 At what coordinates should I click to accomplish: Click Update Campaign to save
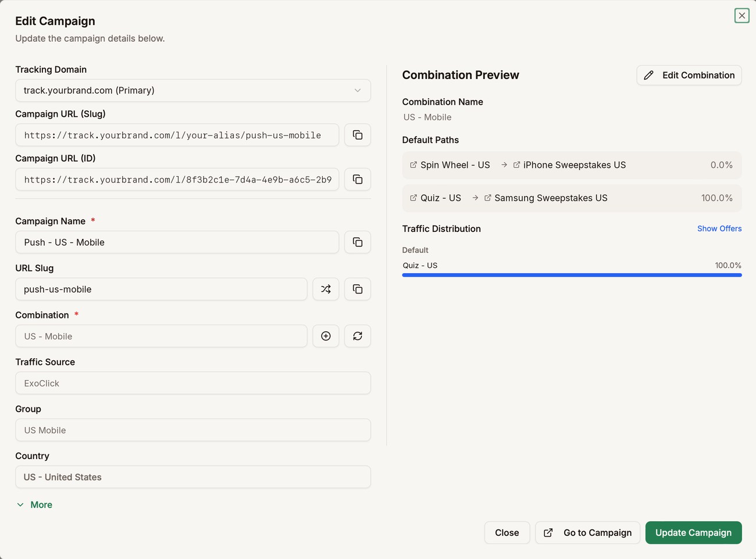tap(694, 533)
